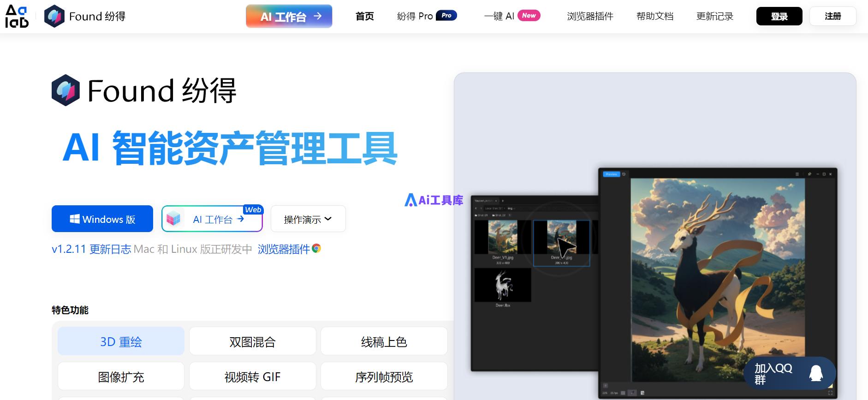
Task: Show the 图像扩充 feature
Action: pyautogui.click(x=121, y=376)
